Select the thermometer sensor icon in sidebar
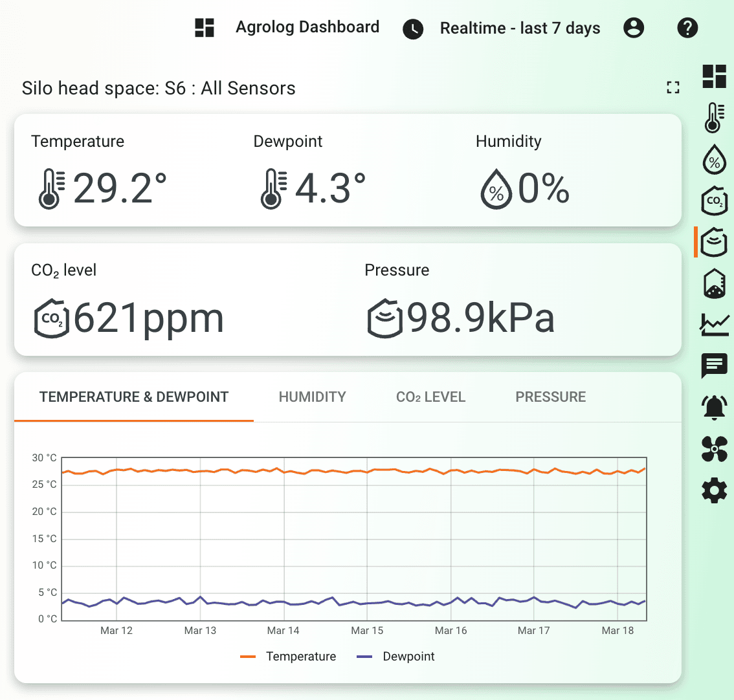This screenshot has height=700, width=734. (x=714, y=118)
